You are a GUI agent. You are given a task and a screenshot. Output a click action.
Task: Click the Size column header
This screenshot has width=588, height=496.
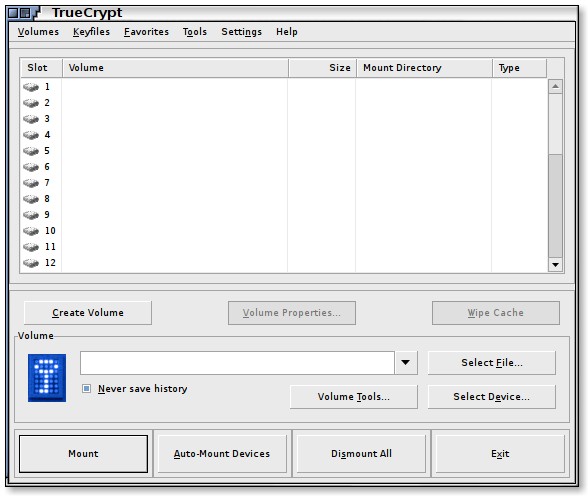point(322,68)
